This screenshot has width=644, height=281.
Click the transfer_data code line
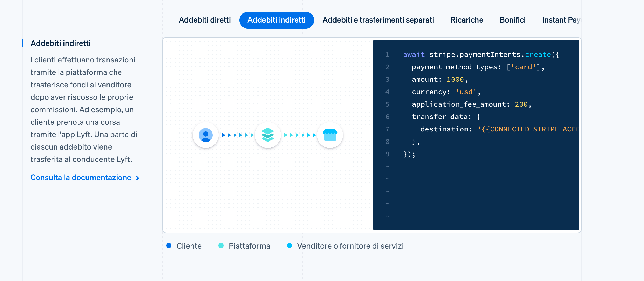point(446,117)
